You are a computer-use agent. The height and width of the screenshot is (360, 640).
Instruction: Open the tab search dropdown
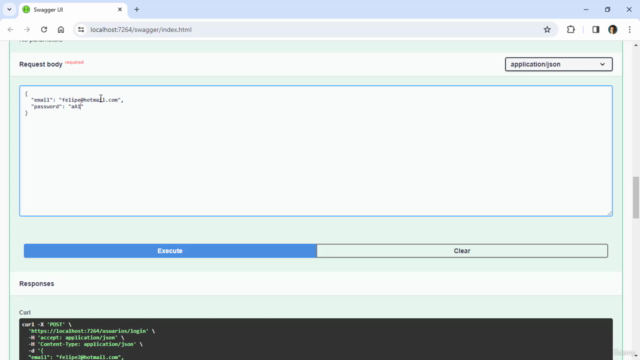tap(9, 9)
